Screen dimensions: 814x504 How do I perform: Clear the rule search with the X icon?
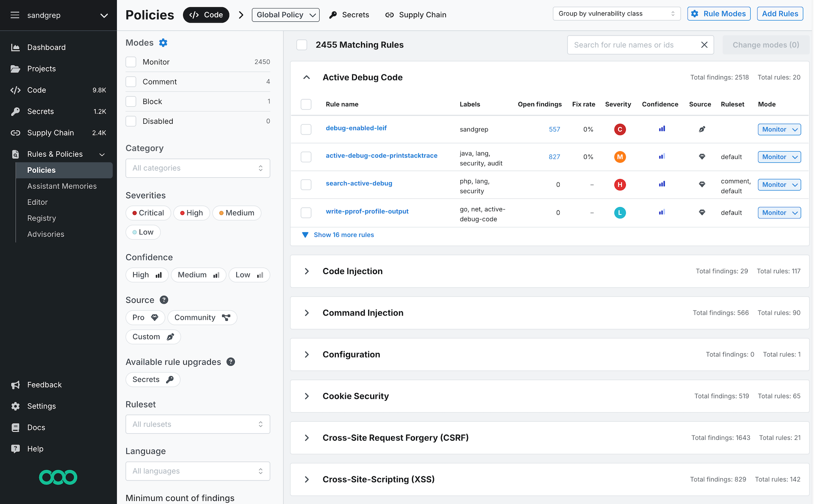(704, 45)
